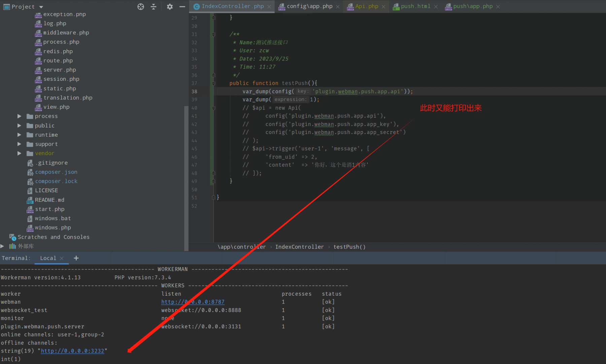The width and height of the screenshot is (606, 364).
Task: Click testPush() breadcrumb
Action: pyautogui.click(x=349, y=247)
